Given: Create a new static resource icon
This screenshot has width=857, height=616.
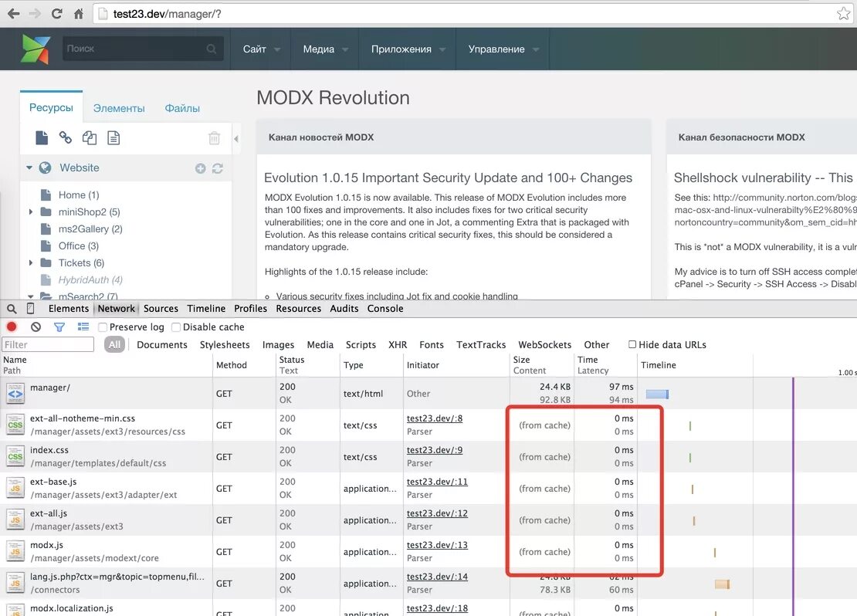Looking at the screenshot, I should pyautogui.click(x=113, y=137).
